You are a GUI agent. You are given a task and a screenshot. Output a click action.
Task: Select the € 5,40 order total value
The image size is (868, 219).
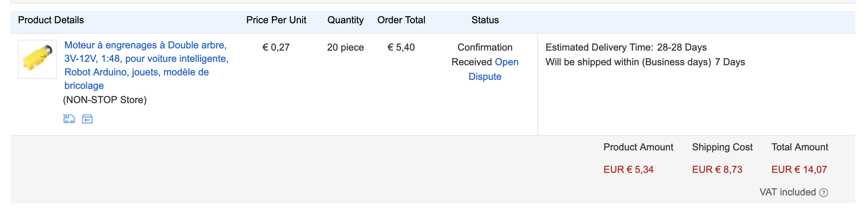[x=401, y=47]
